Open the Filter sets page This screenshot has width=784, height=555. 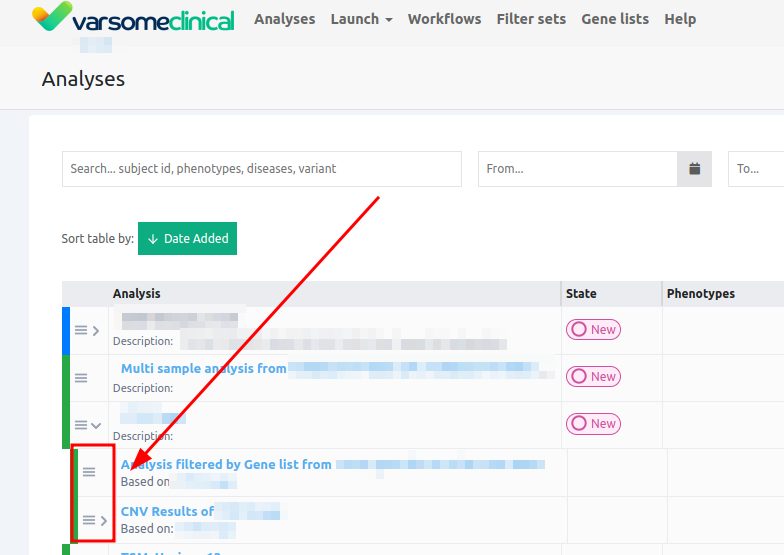click(531, 19)
